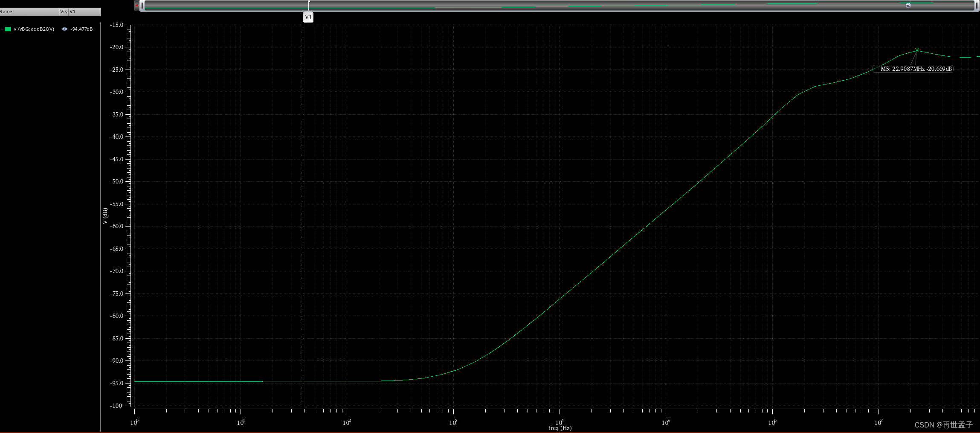This screenshot has width=980, height=433.
Task: Click the red arrow icon left of strip bar
Action: tap(136, 6)
